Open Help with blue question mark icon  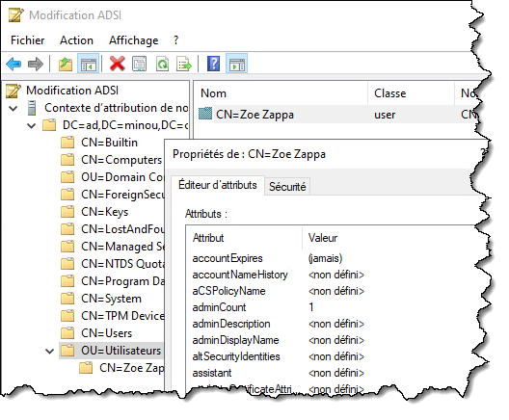214,64
